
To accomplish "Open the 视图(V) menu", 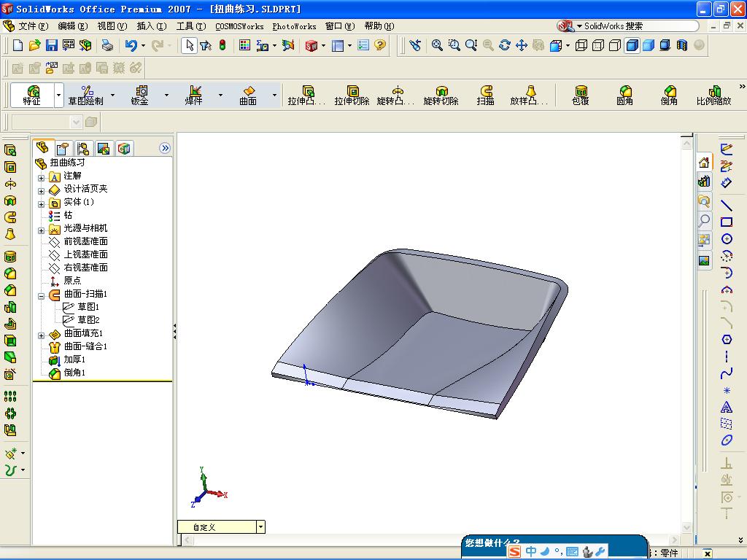I will tap(112, 26).
